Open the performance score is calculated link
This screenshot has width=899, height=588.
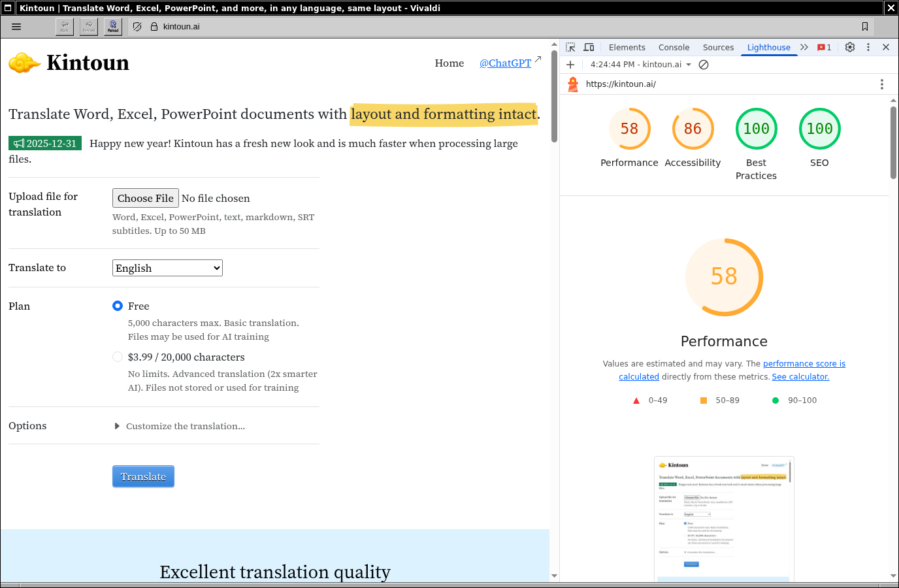804,363
